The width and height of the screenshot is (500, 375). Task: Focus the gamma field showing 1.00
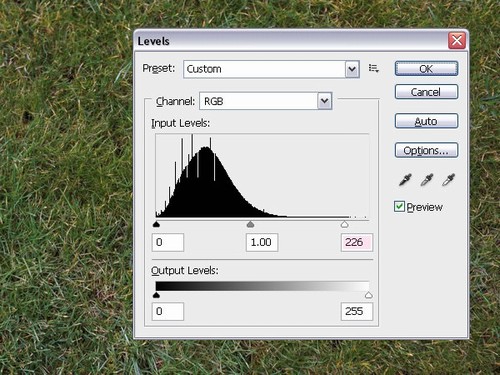[x=262, y=242]
